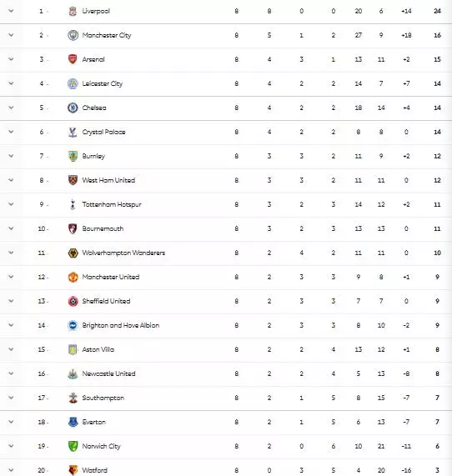Click the Wolverhampton Wanderers crest icon

pos(73,253)
